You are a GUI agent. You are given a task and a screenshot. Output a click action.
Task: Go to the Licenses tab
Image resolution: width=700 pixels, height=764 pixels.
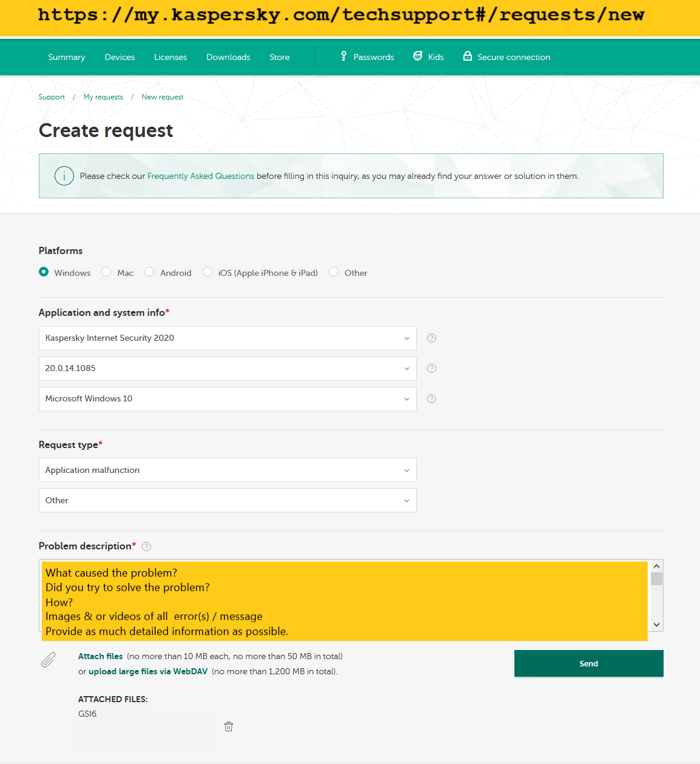170,57
